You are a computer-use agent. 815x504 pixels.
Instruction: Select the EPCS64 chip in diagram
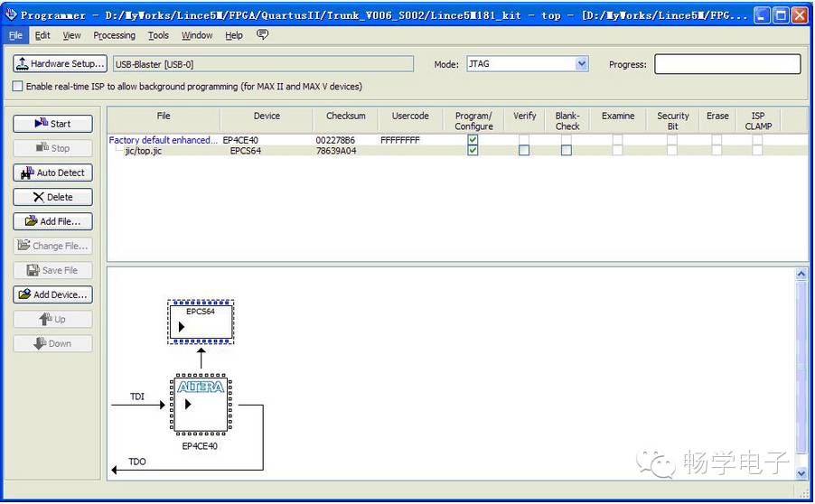[x=201, y=322]
